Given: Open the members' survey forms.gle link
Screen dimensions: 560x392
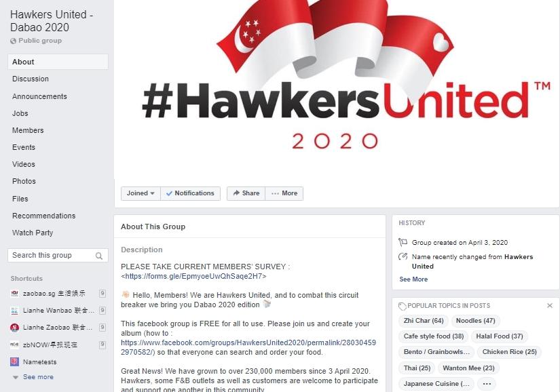Looking at the screenshot, I should click(194, 276).
